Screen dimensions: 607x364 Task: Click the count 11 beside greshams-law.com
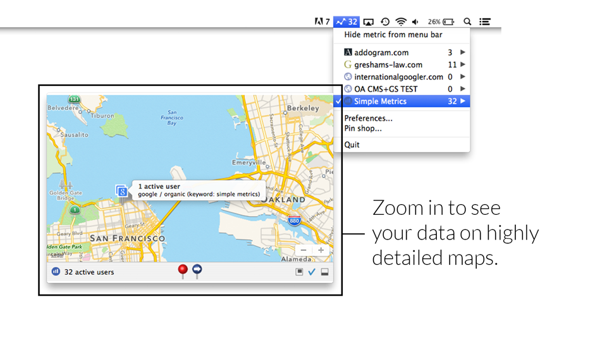(x=452, y=64)
